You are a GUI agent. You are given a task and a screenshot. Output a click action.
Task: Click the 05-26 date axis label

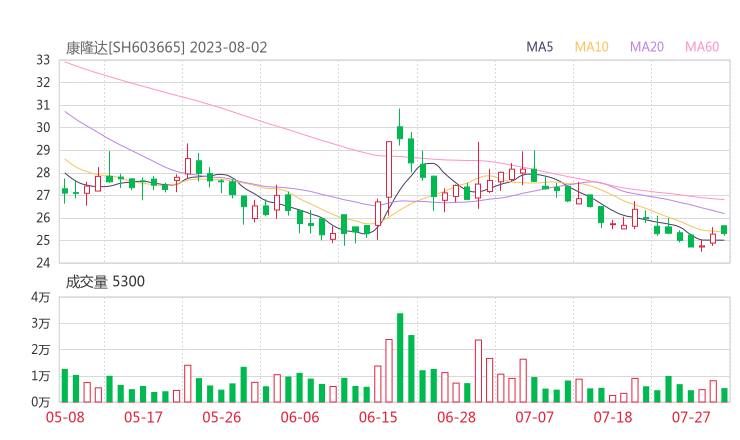(x=221, y=417)
